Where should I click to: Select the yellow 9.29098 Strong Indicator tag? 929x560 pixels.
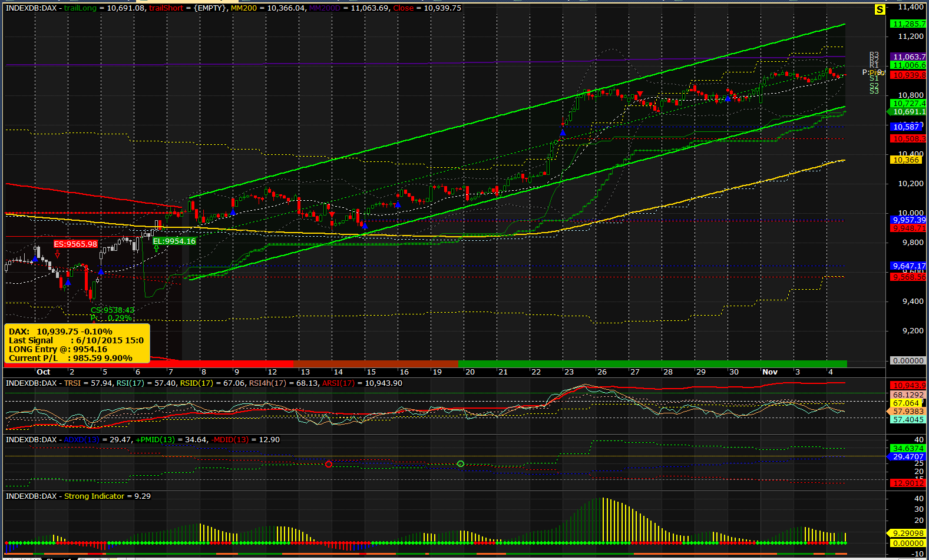[906, 534]
